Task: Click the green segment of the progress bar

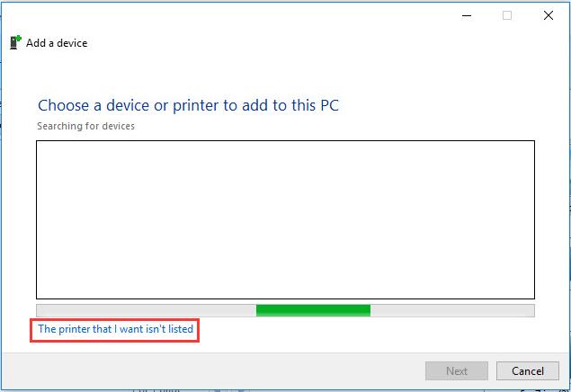Action: 313,310
